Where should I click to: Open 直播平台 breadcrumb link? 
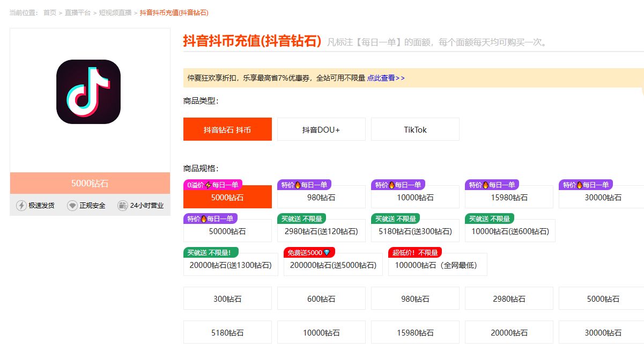pos(78,12)
